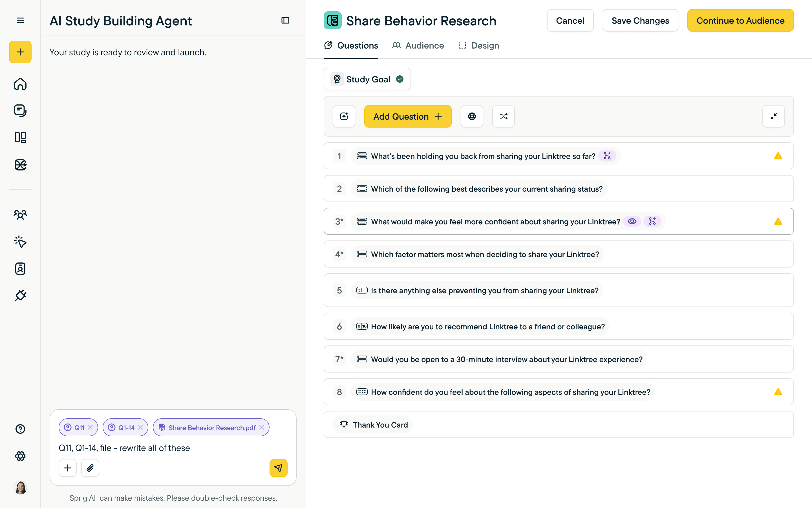This screenshot has height=508, width=812.
Task: Click the Q11 reference chip label
Action: coord(79,427)
